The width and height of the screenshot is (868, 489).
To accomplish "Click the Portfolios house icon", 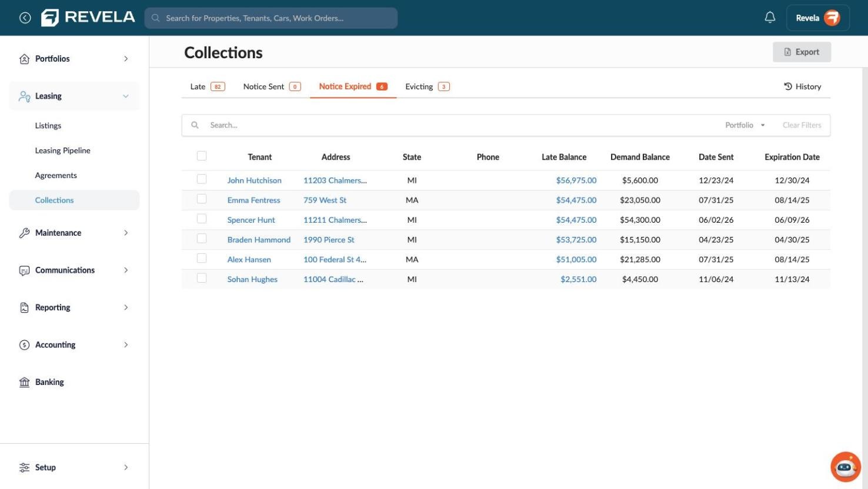I will 24,59.
